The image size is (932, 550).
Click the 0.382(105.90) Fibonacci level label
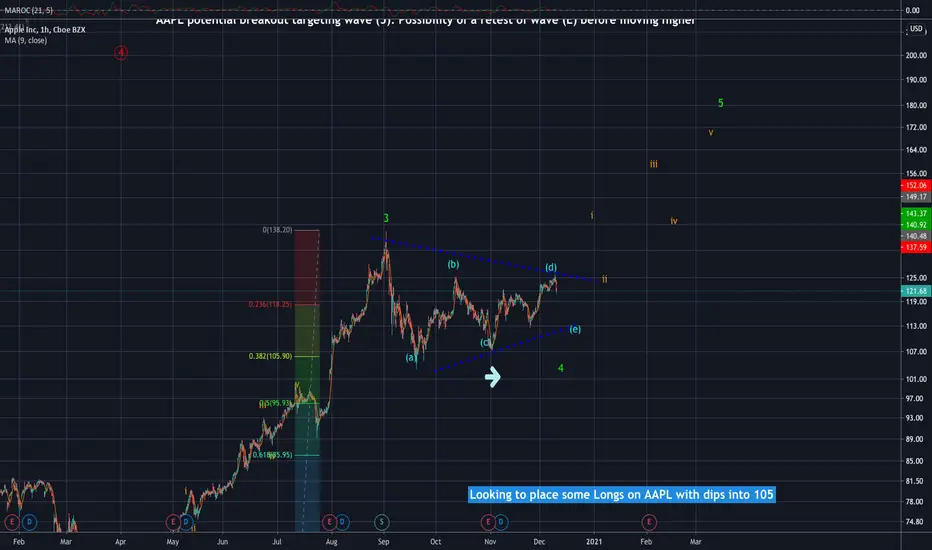[270, 356]
